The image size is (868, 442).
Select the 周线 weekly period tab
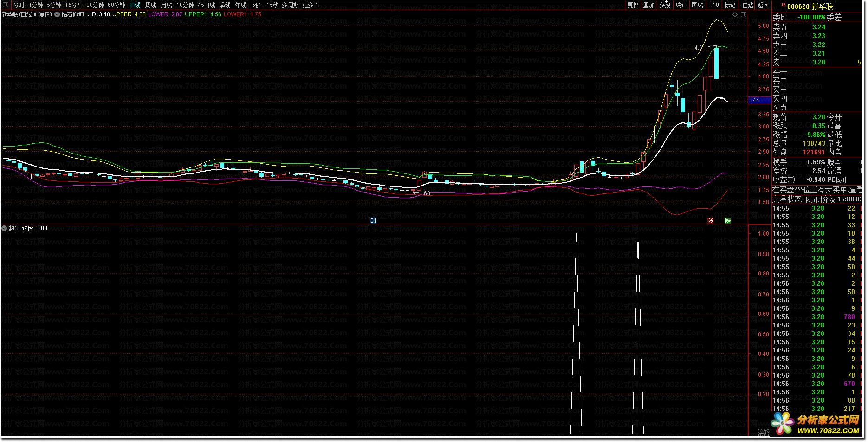pyautogui.click(x=151, y=5)
